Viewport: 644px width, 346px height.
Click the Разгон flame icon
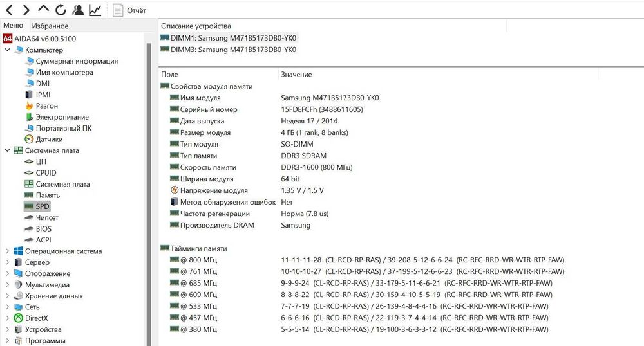pos(29,105)
